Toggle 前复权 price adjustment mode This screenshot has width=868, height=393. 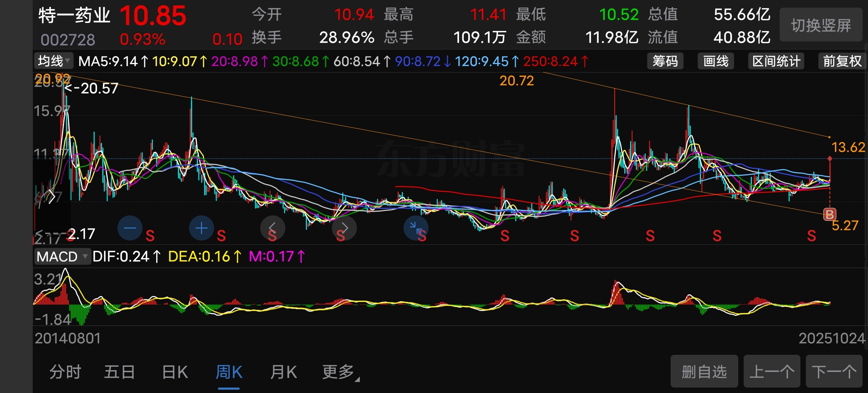(x=842, y=61)
